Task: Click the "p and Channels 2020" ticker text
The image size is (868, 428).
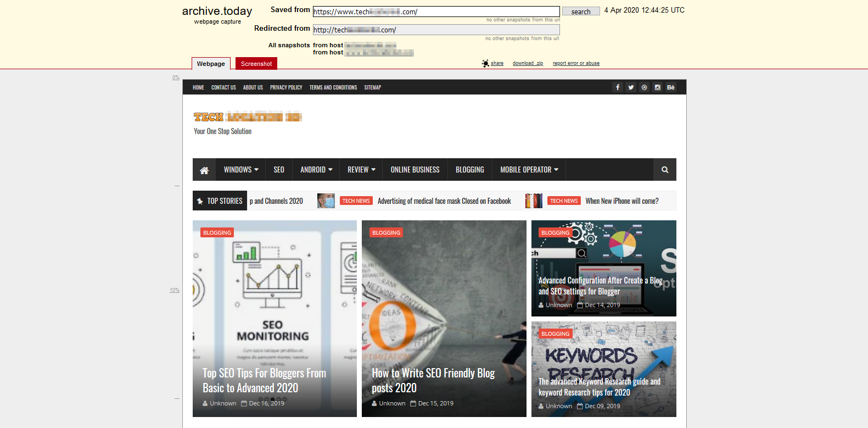Action: (276, 201)
